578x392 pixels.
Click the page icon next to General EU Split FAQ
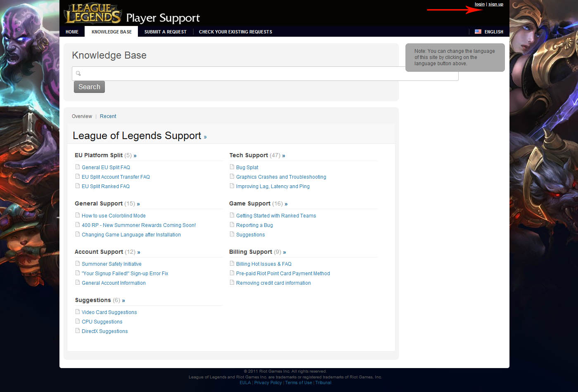[78, 167]
